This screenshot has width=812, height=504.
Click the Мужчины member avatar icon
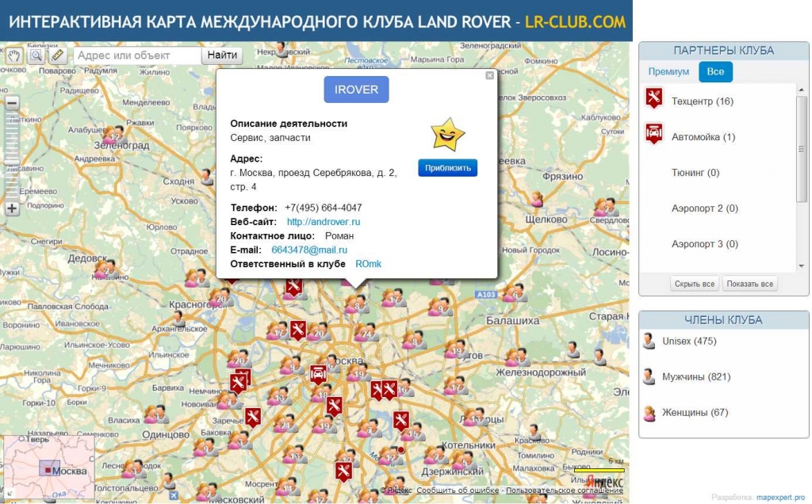pyautogui.click(x=649, y=376)
